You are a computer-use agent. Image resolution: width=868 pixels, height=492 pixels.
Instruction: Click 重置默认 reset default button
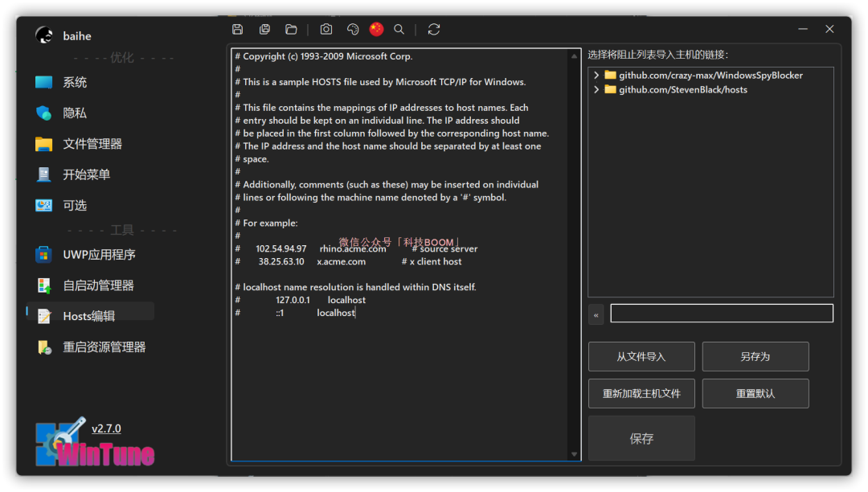tap(755, 393)
